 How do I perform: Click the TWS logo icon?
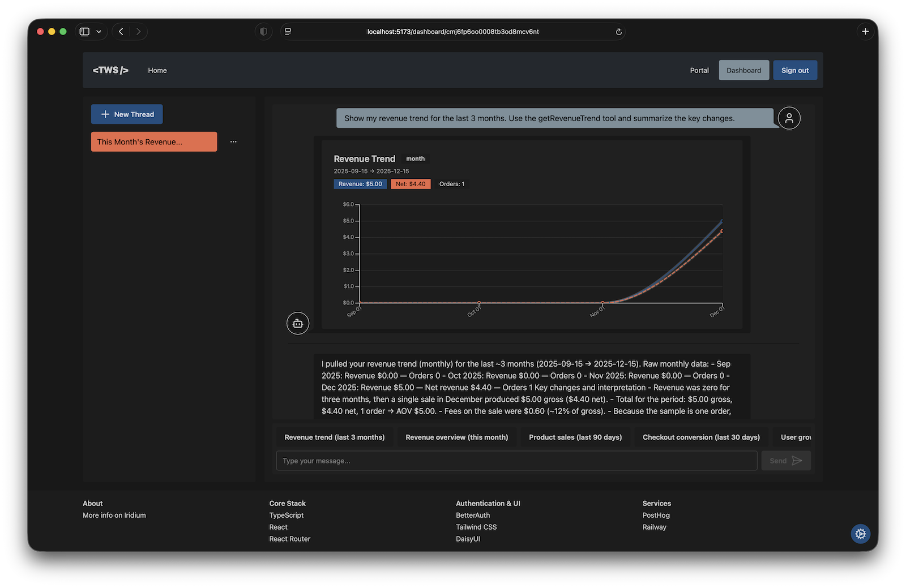(x=110, y=70)
